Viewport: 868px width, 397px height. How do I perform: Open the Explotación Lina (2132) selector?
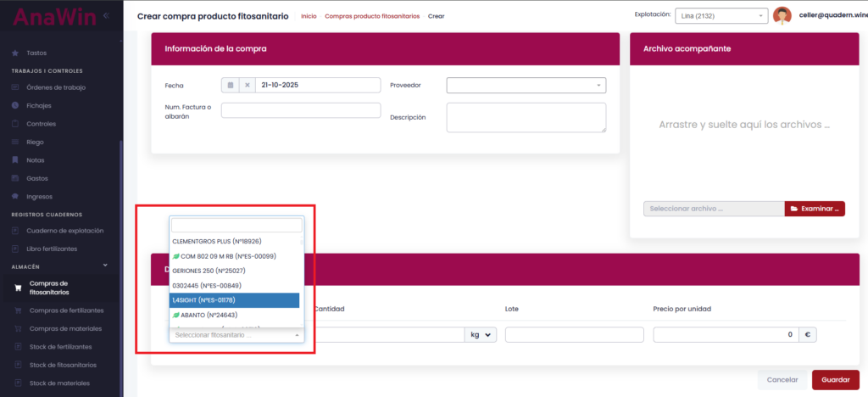(721, 16)
